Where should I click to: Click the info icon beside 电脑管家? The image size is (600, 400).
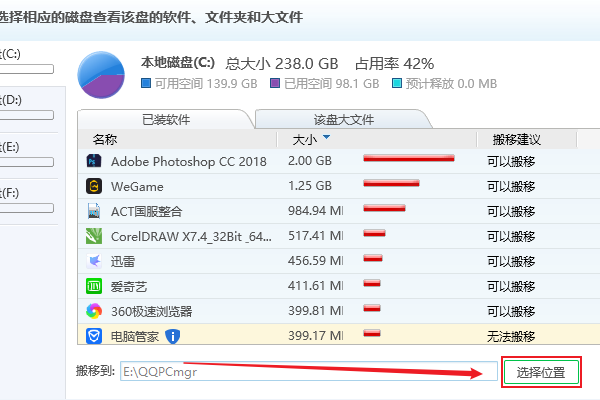(x=172, y=336)
